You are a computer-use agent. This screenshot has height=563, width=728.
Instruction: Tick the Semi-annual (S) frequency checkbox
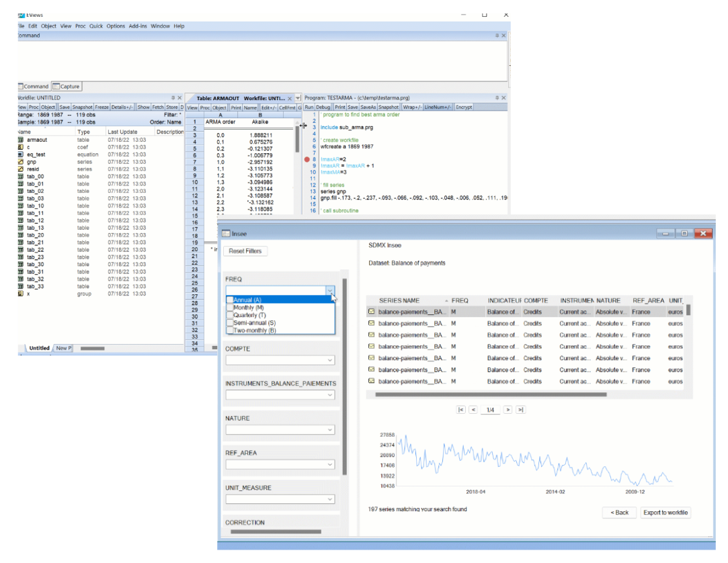230,322
